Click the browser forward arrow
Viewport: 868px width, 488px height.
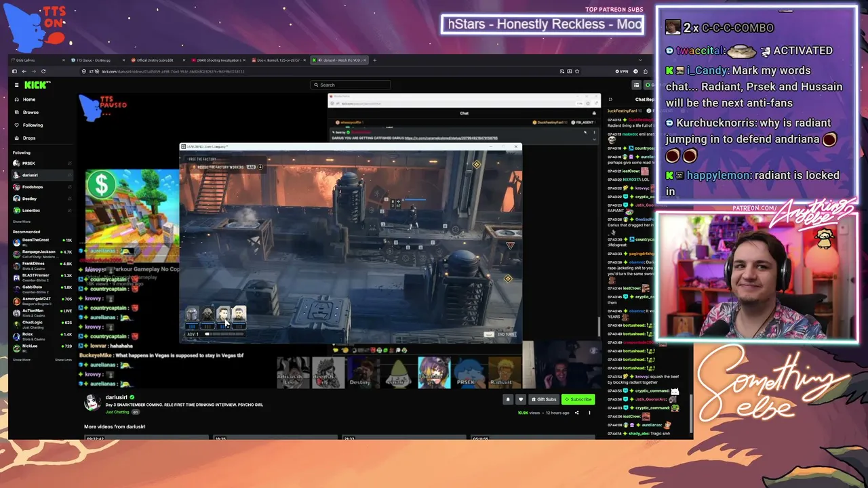tap(33, 71)
